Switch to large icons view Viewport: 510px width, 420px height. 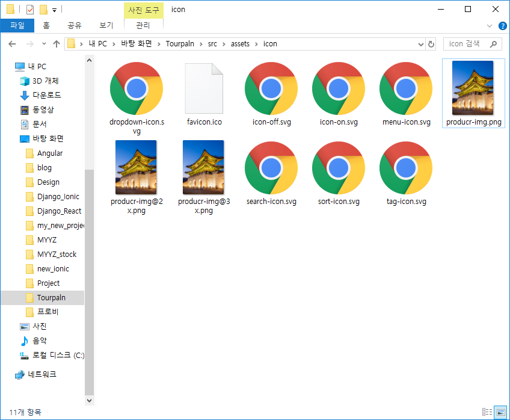click(500, 412)
